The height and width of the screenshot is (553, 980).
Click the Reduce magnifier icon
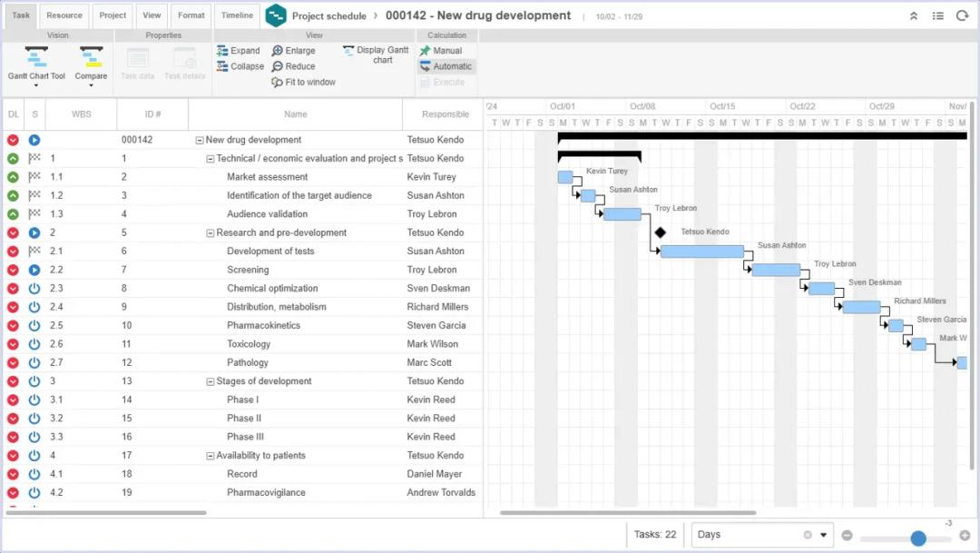click(x=278, y=66)
